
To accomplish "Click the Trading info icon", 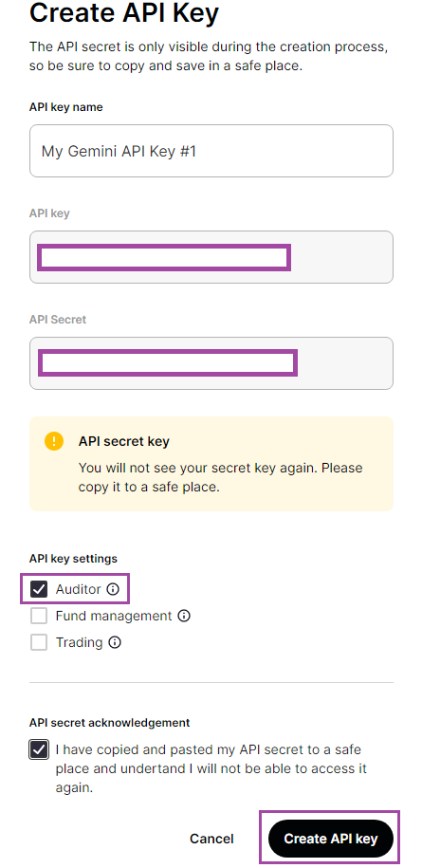I will 115,642.
